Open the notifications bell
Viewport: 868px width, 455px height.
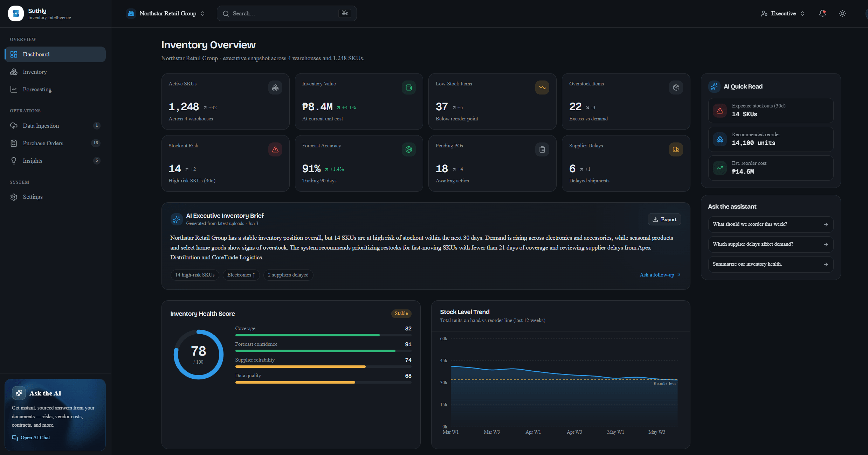click(822, 13)
